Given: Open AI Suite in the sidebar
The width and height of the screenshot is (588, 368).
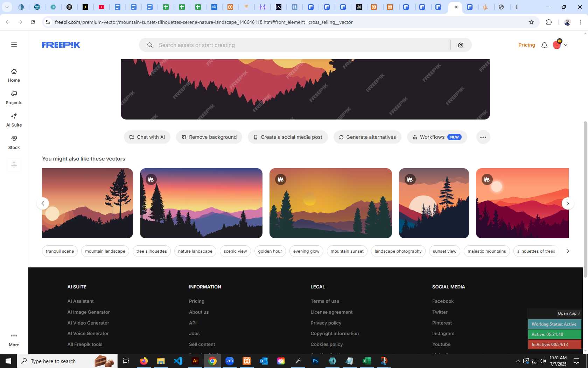Looking at the screenshot, I should click(14, 120).
